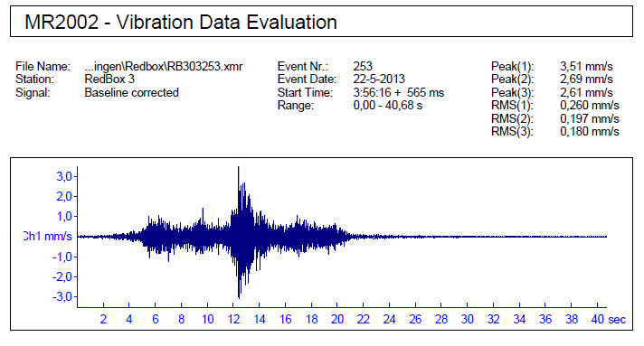The height and width of the screenshot is (346, 644).
Task: Click the 'Station:' label
Action: click(x=35, y=79)
